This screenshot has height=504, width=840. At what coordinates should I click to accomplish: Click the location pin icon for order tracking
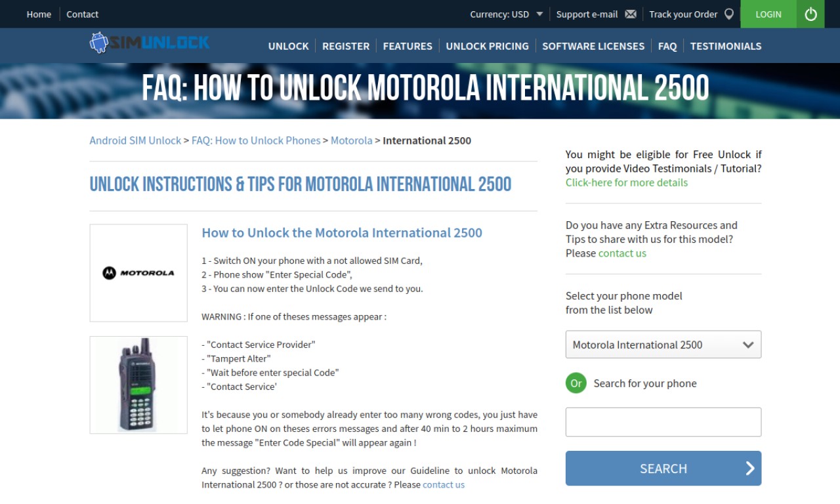tap(729, 14)
